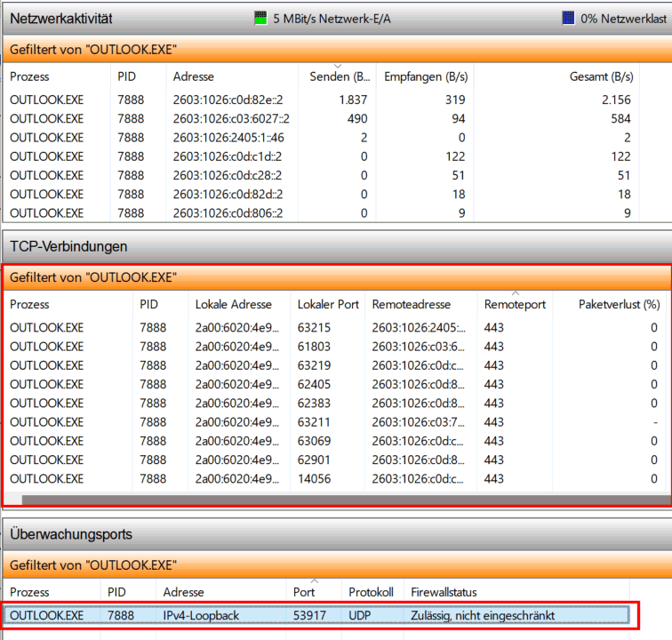Click the blue Netzwerklast indicator icon

pos(568,18)
